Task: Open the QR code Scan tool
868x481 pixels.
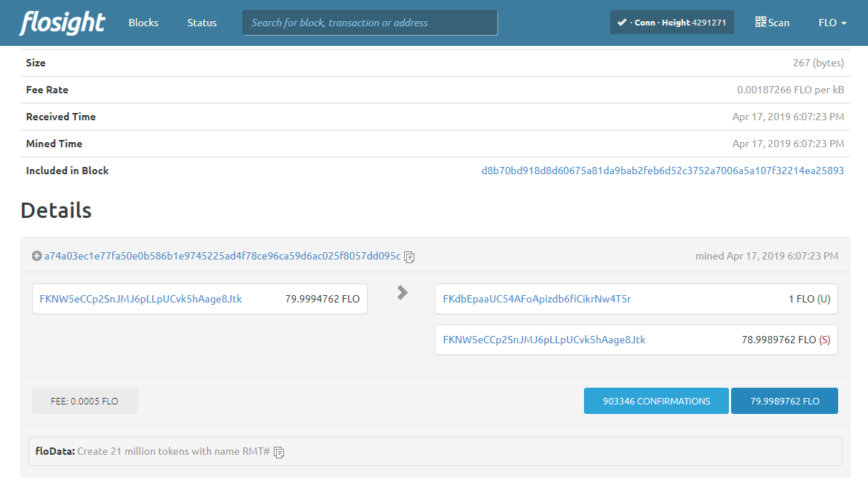Action: click(x=772, y=23)
